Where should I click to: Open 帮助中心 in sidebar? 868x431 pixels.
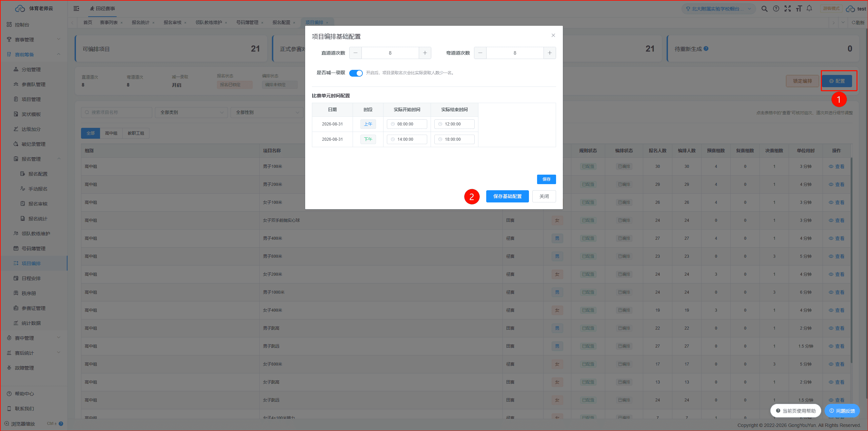[34, 394]
